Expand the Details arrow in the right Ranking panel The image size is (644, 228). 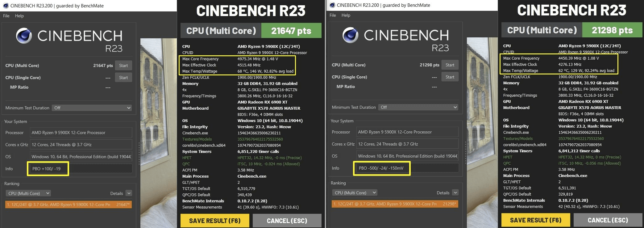[x=455, y=193]
